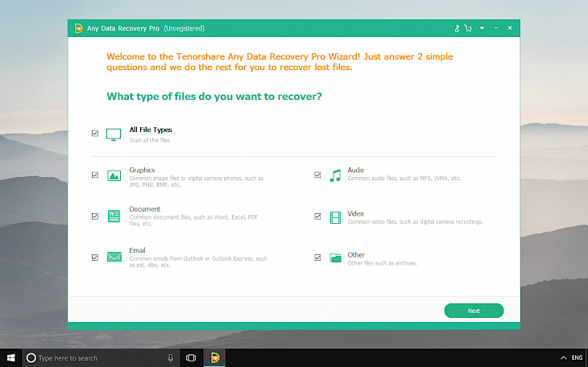Open Task View on the taskbar
Viewport: 588px width, 367px height.
(x=191, y=358)
